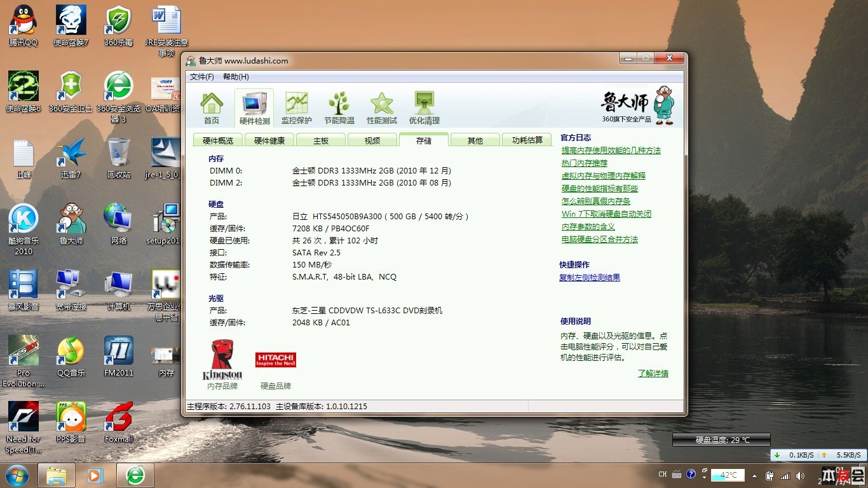Switch to the 主板 tab
868x488 pixels.
tap(321, 140)
